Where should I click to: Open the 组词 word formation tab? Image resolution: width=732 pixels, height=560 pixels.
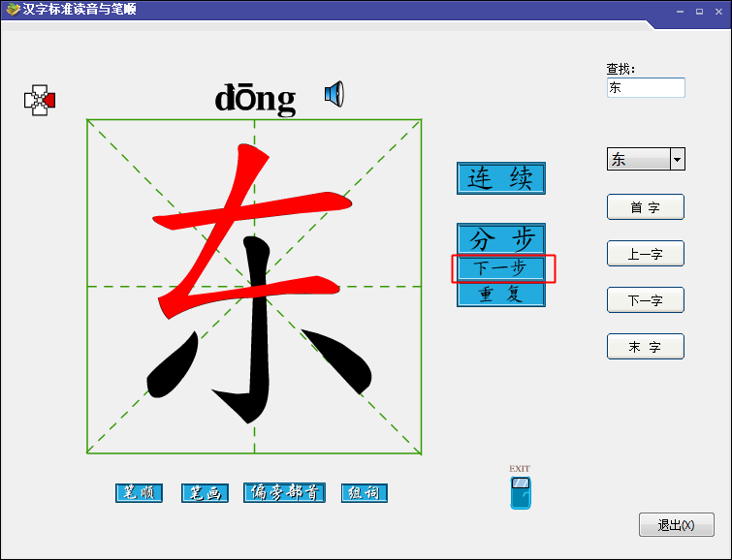tap(365, 493)
